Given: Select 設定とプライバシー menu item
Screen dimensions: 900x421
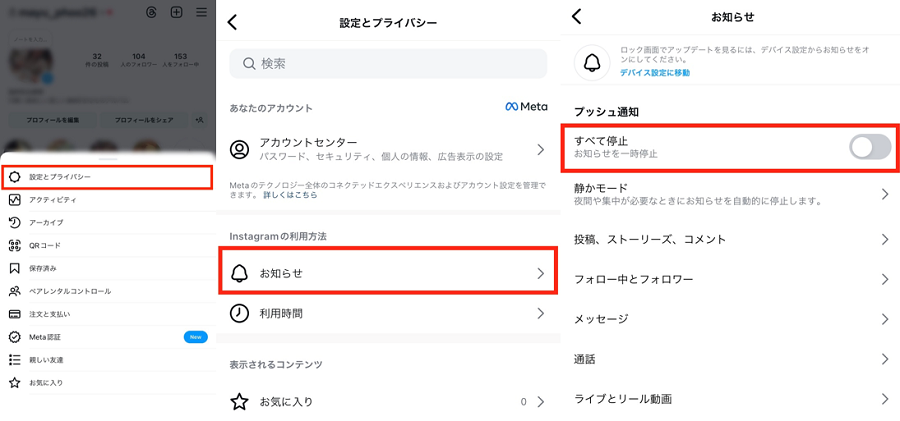Looking at the screenshot, I should pyautogui.click(x=60, y=177).
